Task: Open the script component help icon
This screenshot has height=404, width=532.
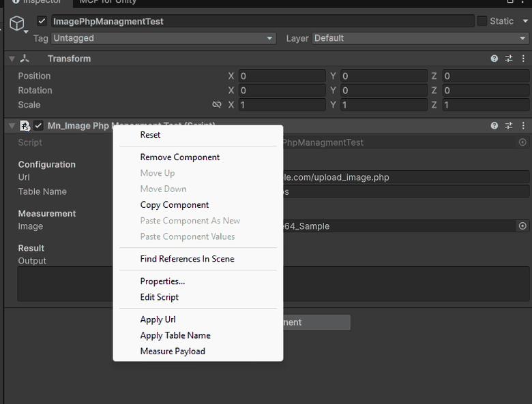Action: click(494, 126)
